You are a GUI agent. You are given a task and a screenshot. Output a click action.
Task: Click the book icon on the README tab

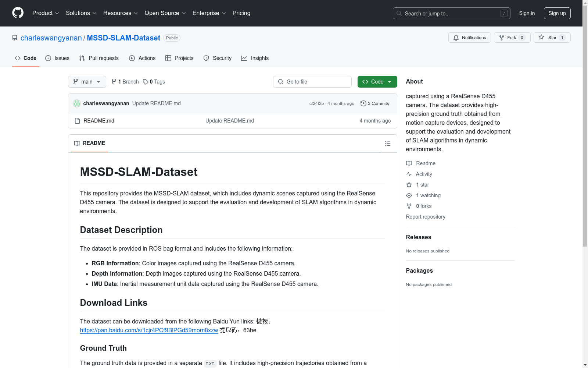coord(77,143)
